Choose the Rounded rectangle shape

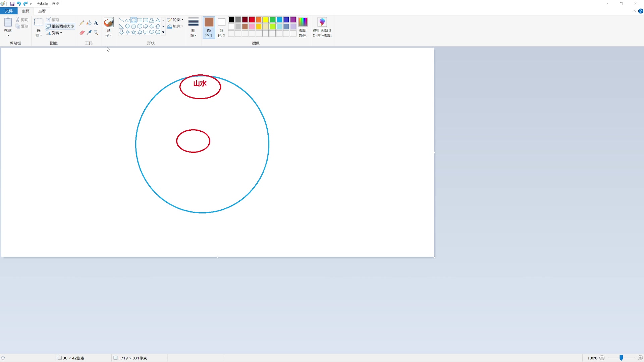point(146,20)
